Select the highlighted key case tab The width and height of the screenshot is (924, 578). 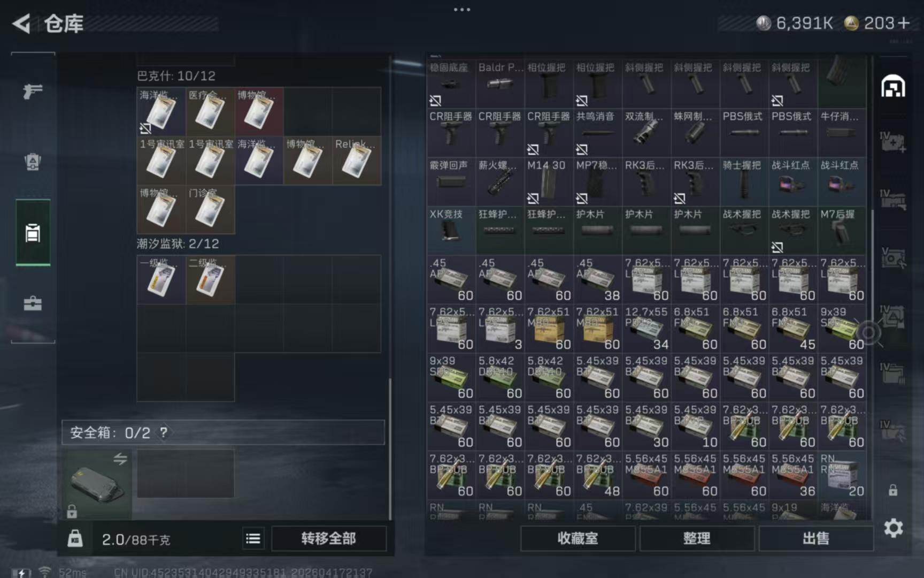pyautogui.click(x=33, y=233)
